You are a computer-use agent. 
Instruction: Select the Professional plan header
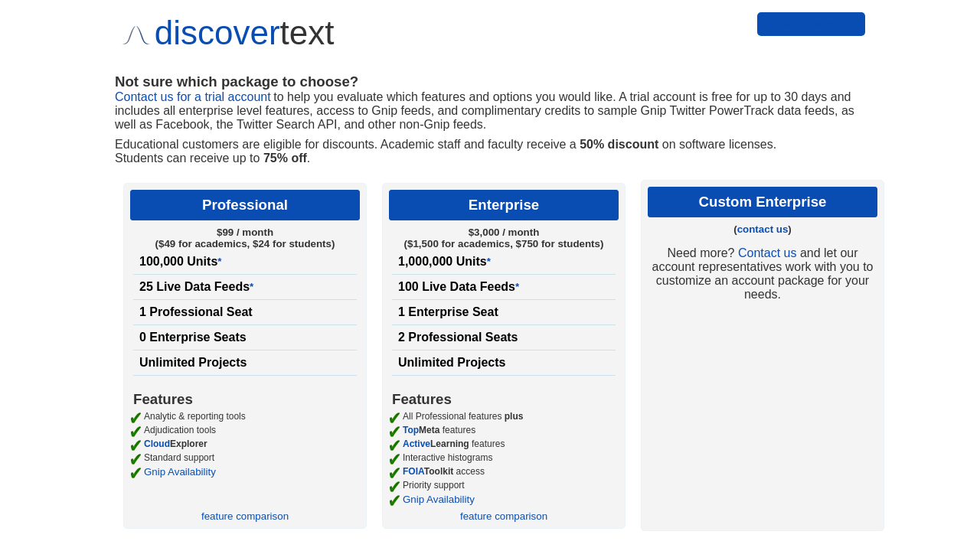(x=245, y=205)
